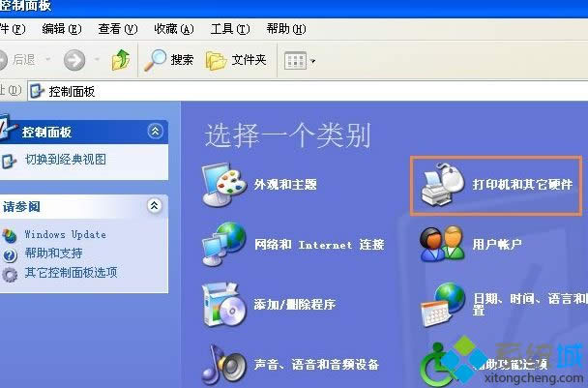The image size is (588, 388).
Task: Click the 文件夹 toolbar button label
Action: point(249,60)
